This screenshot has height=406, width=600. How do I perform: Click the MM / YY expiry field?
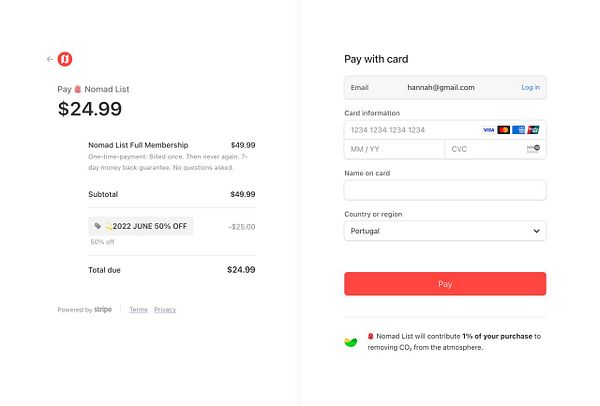coord(394,149)
